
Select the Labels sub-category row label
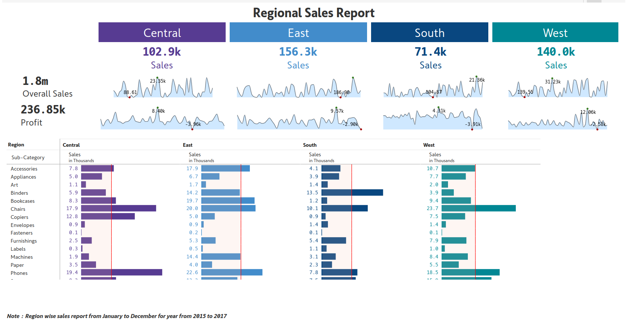(18, 249)
